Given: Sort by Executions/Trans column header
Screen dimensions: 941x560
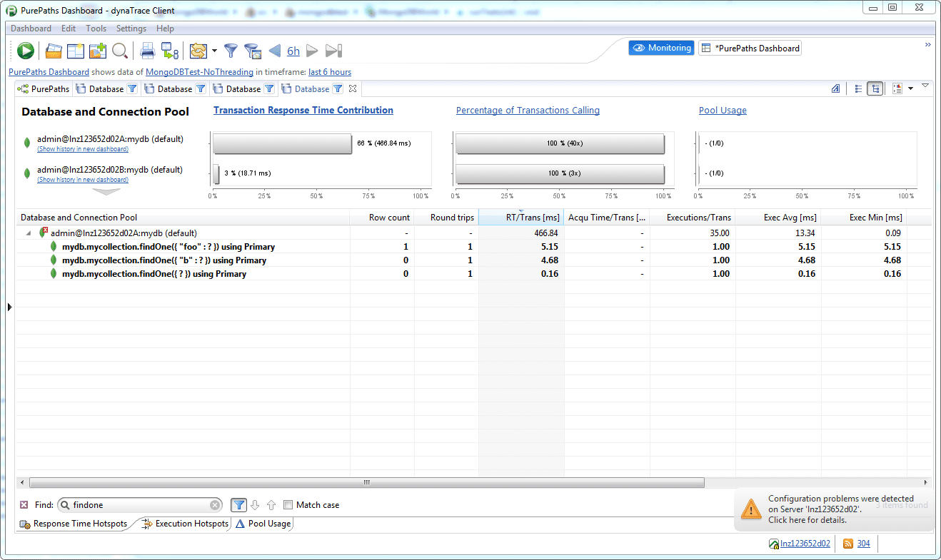Looking at the screenshot, I should (693, 218).
